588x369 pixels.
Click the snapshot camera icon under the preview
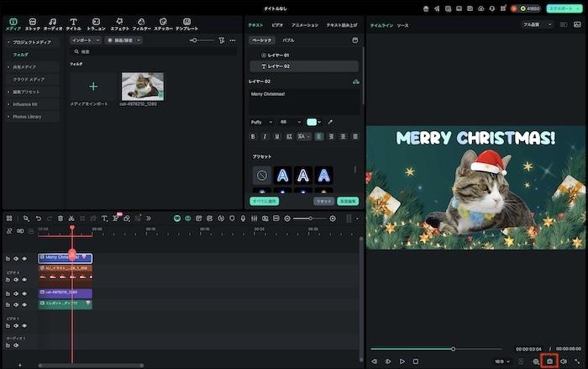[549, 361]
